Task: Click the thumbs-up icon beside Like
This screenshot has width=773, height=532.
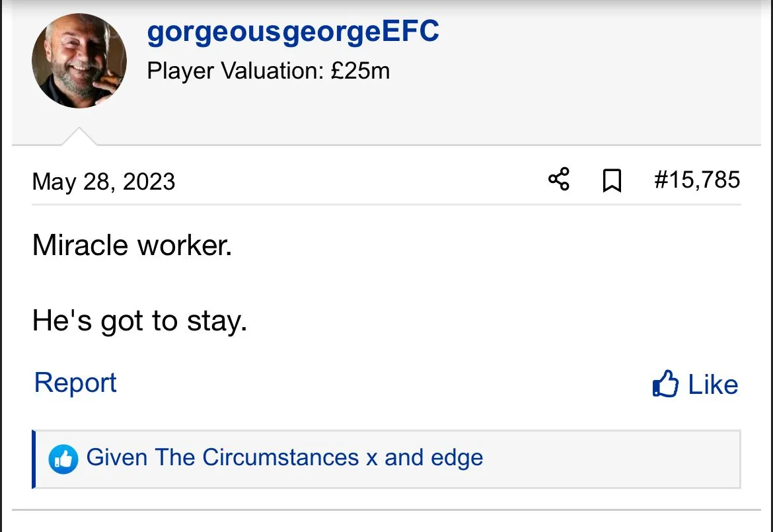Action: click(665, 384)
